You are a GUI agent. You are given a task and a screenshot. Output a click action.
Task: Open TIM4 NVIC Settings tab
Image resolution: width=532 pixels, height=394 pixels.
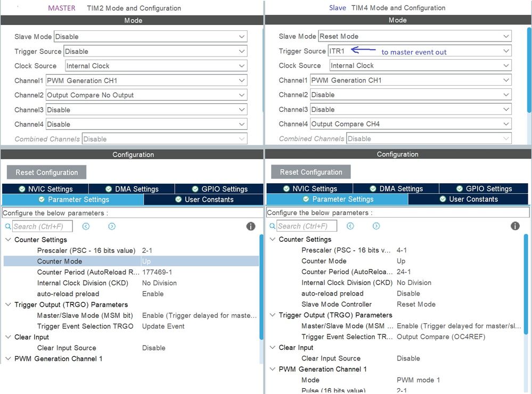[x=310, y=188]
